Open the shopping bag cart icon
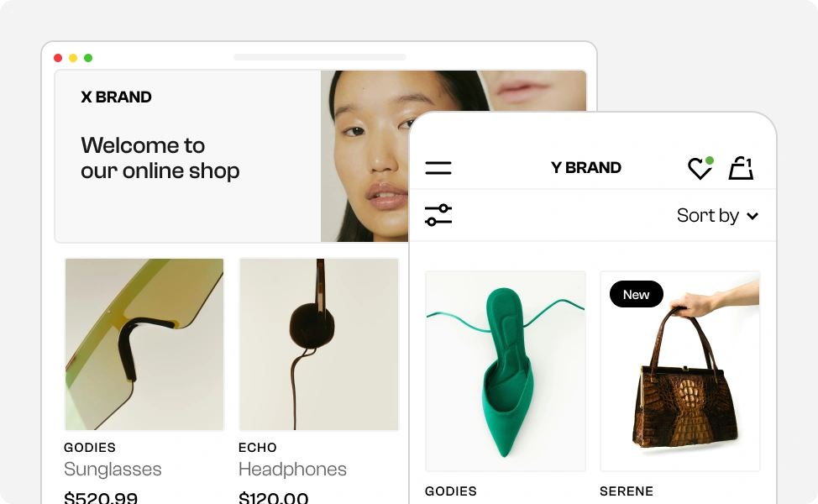 click(x=741, y=168)
